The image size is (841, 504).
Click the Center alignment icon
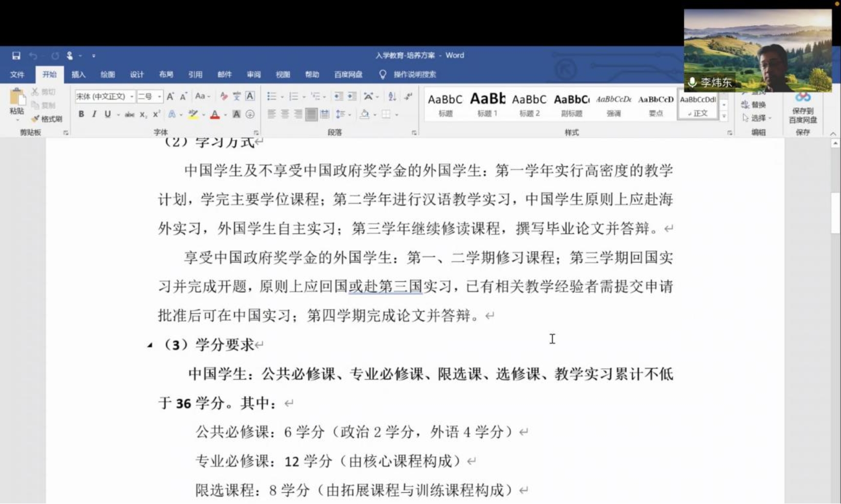(x=285, y=114)
